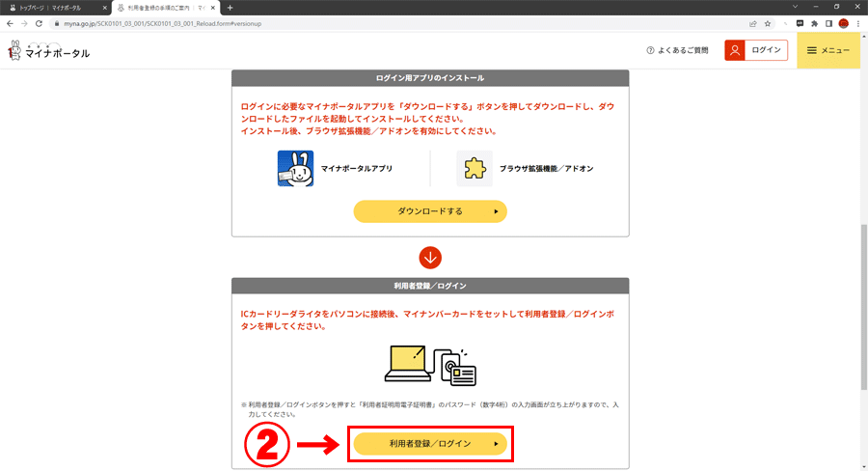This screenshot has width=868, height=471.
Task: Click the ブラウザ拡張機能 puzzle piece icon
Action: 475,169
